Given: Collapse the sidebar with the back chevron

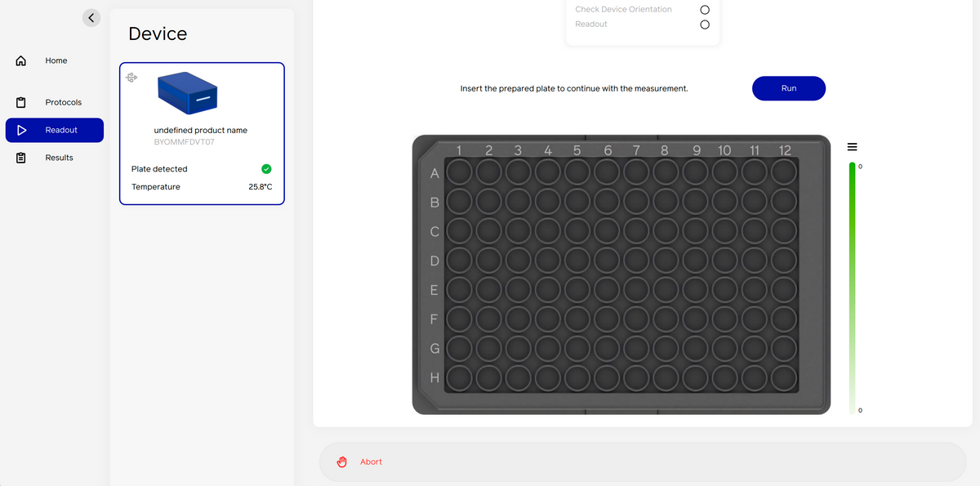Looking at the screenshot, I should pos(91,17).
